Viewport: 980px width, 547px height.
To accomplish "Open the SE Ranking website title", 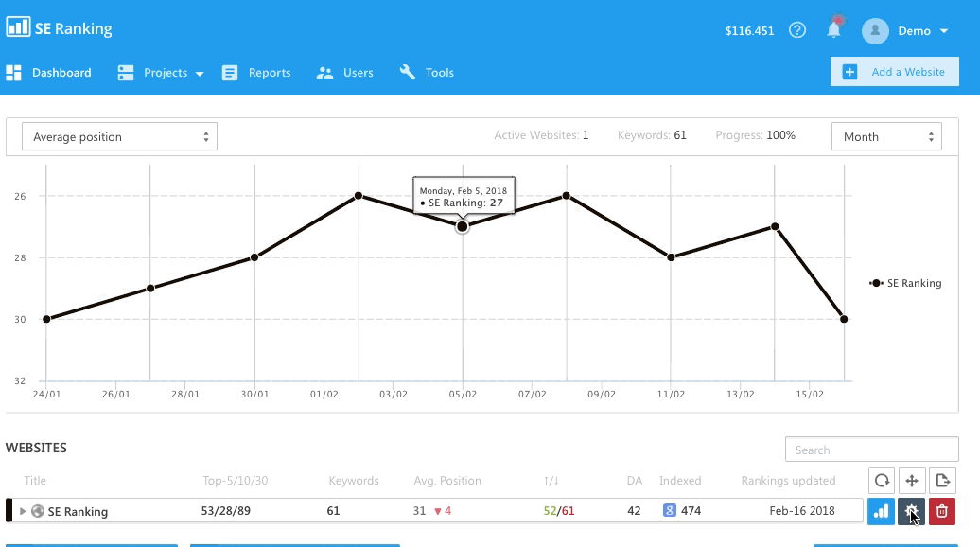I will tap(79, 511).
